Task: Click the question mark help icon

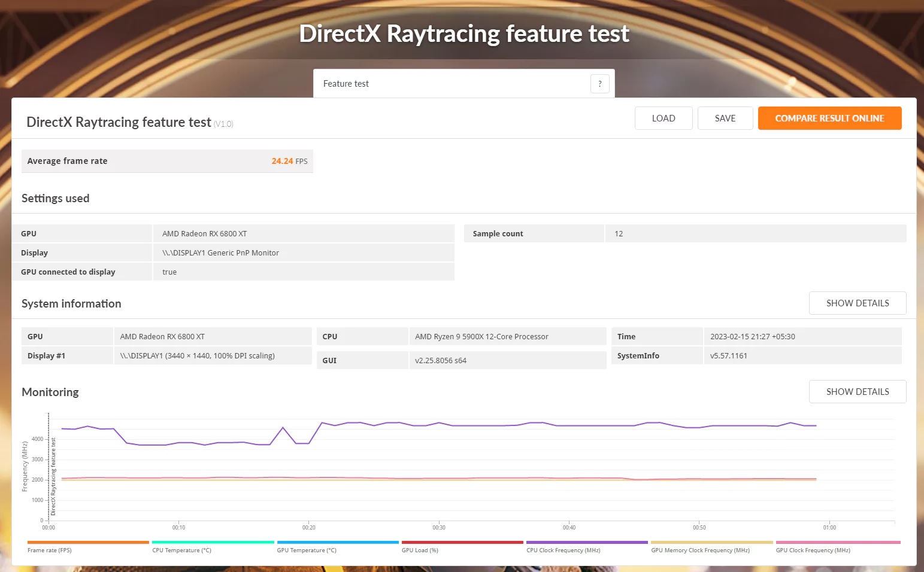Action: pyautogui.click(x=599, y=84)
